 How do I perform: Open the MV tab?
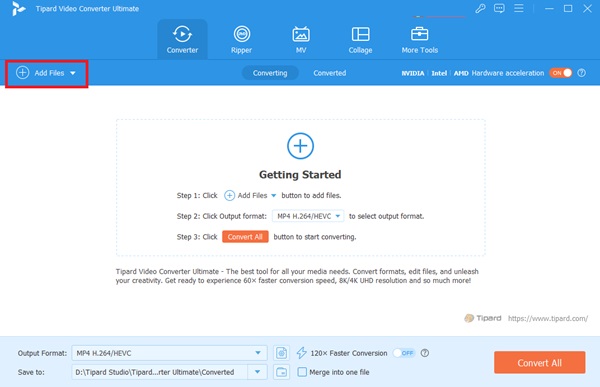(x=301, y=39)
